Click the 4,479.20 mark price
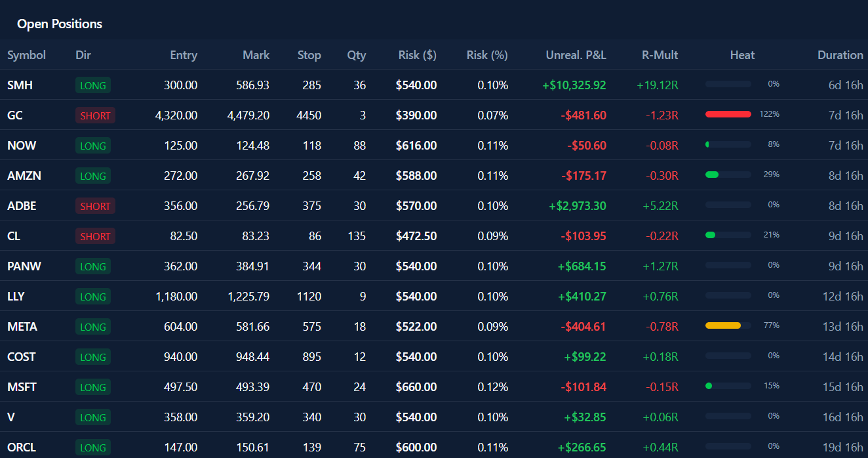Screen dimensions: 868x458 (248, 115)
